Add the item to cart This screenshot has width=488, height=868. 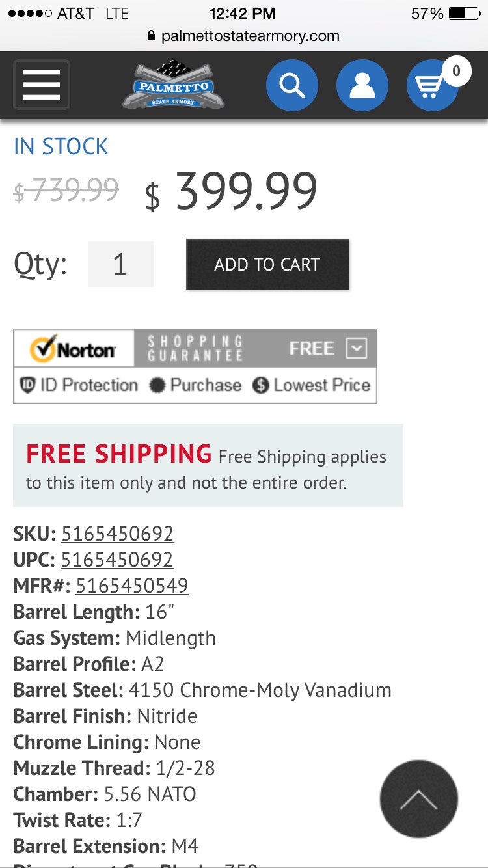(x=267, y=264)
